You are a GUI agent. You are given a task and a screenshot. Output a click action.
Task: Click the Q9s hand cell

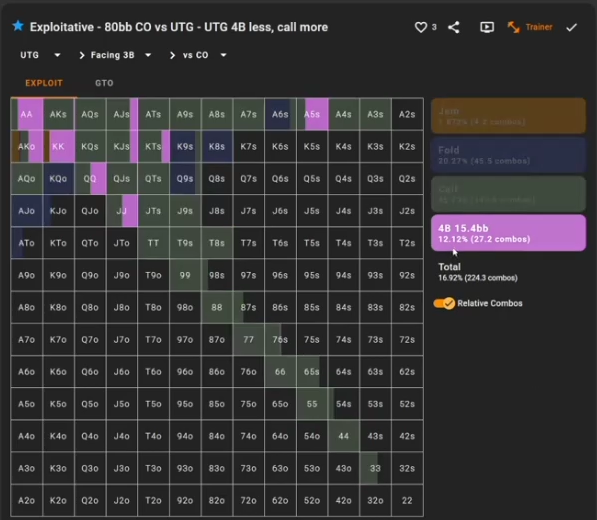click(185, 179)
